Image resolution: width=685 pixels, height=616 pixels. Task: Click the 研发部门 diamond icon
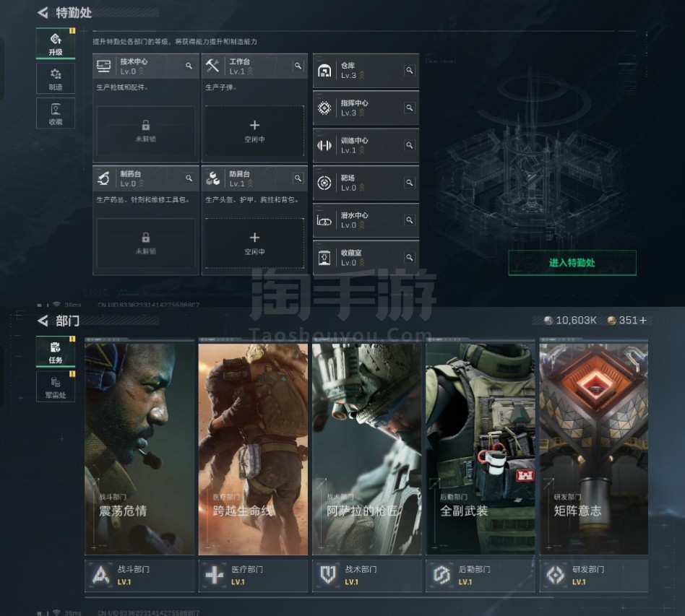[x=555, y=575]
